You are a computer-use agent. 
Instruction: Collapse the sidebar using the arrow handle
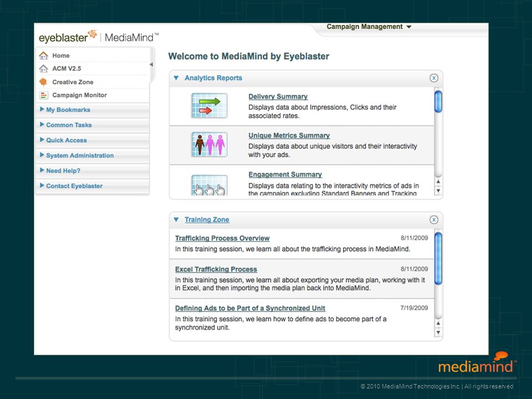point(151,64)
